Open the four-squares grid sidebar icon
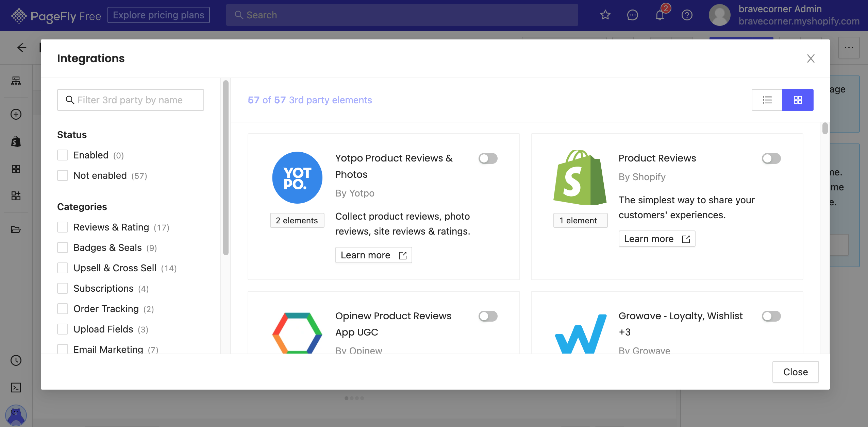The width and height of the screenshot is (868, 427). click(16, 169)
